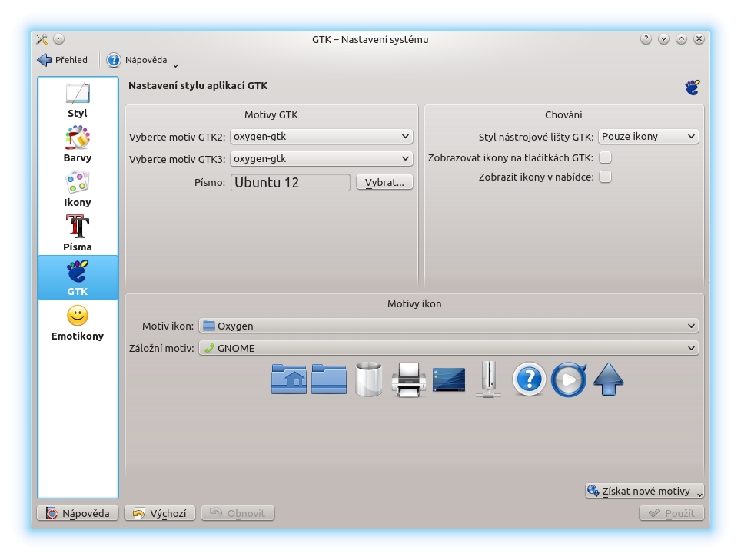The image size is (741, 560).
Task: Click the Použít apply button
Action: (x=672, y=513)
